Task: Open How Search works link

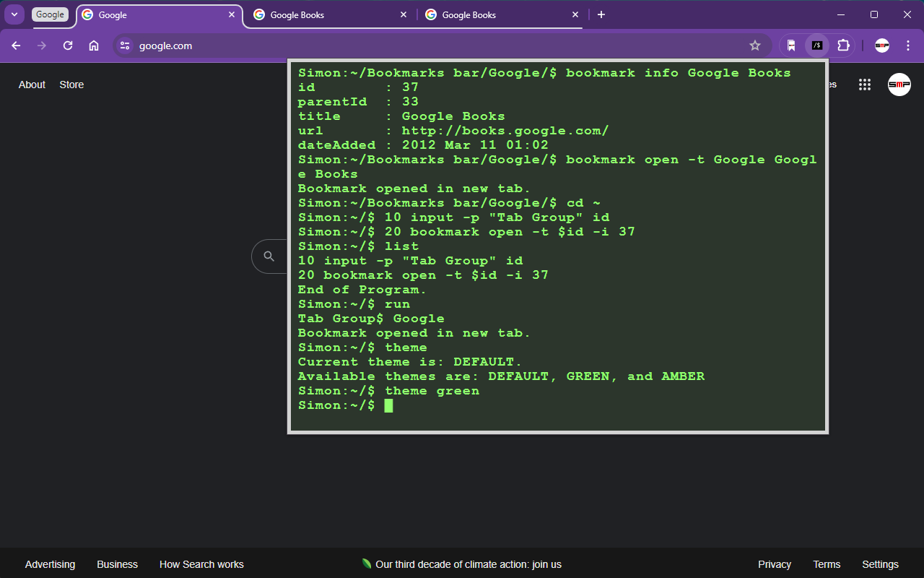Action: click(201, 564)
